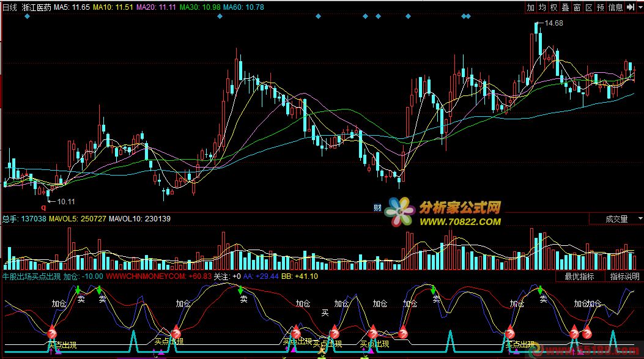Click the 10.11 low price label

pos(65,201)
